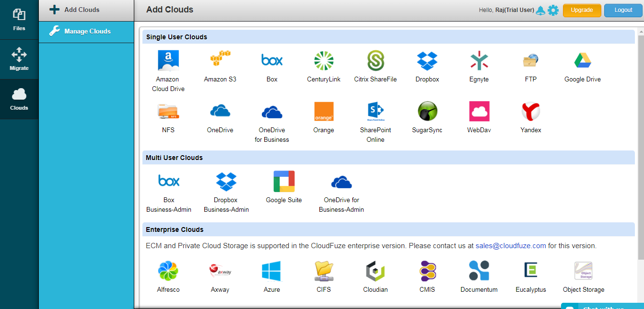Choose Google Suite multi-user cloud
The height and width of the screenshot is (309, 644).
pyautogui.click(x=284, y=182)
